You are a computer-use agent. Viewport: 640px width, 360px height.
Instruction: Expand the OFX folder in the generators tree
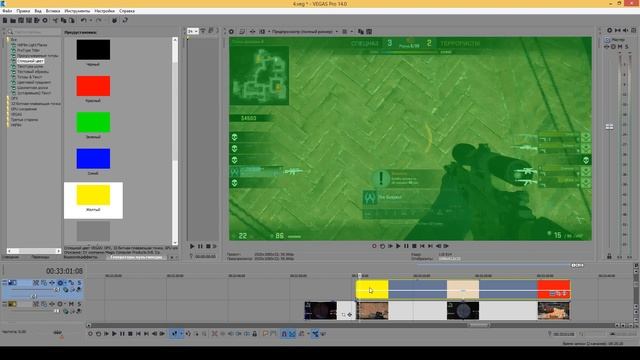click(x=15, y=98)
